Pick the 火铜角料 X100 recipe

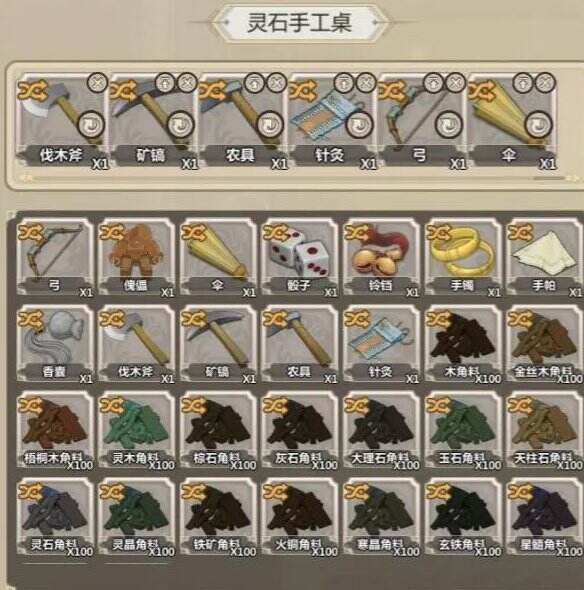pos(300,517)
